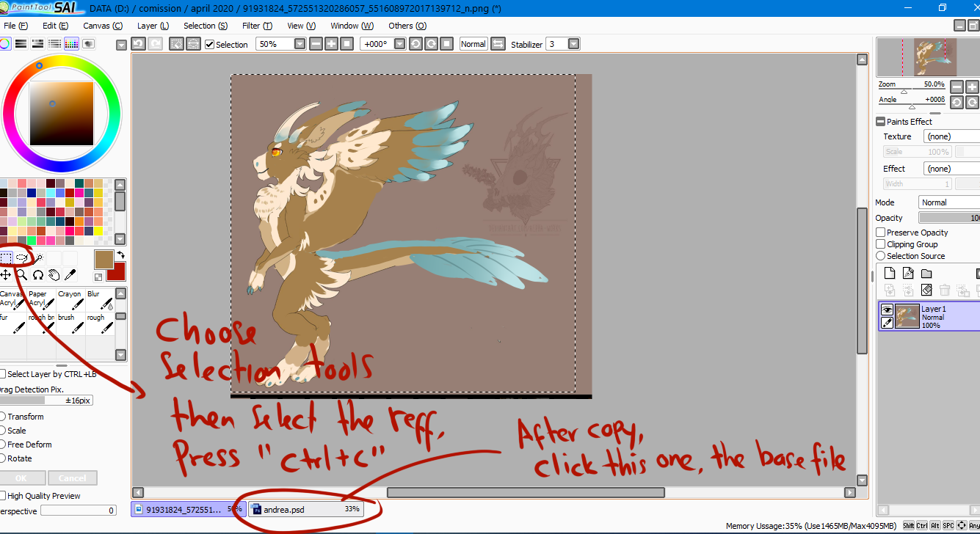Open the File menu
The width and height of the screenshot is (980, 534).
[x=15, y=26]
